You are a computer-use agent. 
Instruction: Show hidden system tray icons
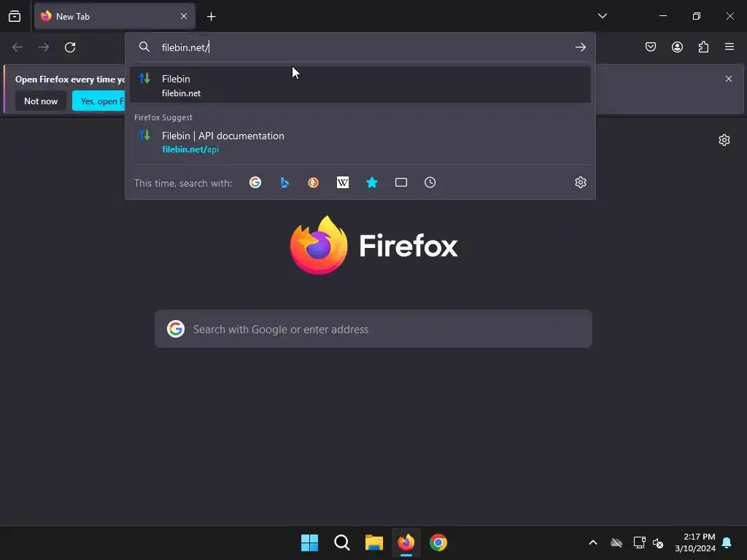(x=592, y=542)
